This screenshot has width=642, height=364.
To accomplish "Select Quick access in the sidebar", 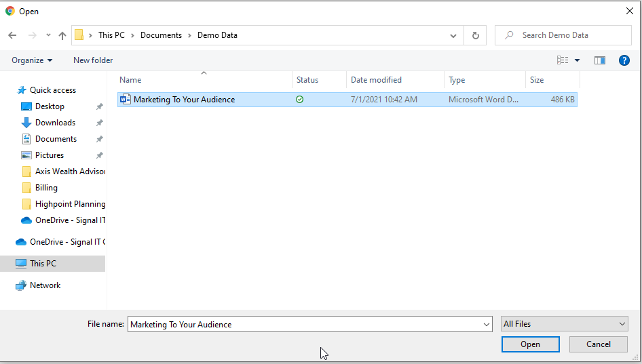I will tap(52, 90).
